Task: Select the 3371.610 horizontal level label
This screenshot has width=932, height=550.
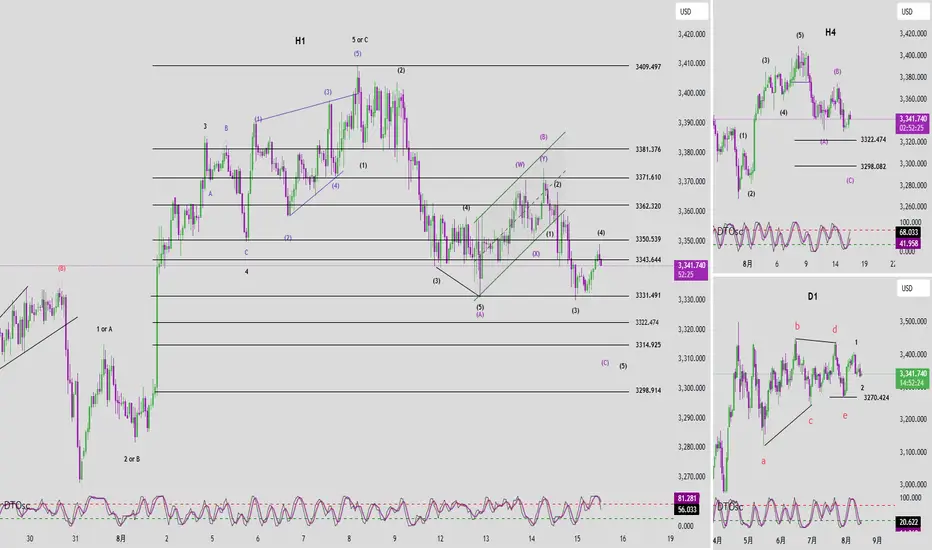Action: (x=648, y=177)
